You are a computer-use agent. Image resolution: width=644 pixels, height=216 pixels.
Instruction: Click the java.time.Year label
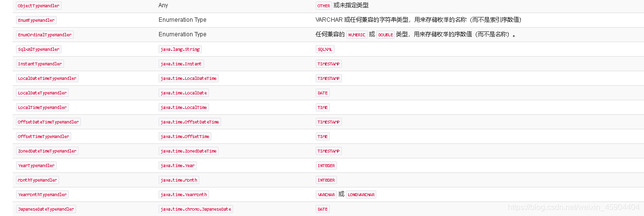tap(177, 166)
